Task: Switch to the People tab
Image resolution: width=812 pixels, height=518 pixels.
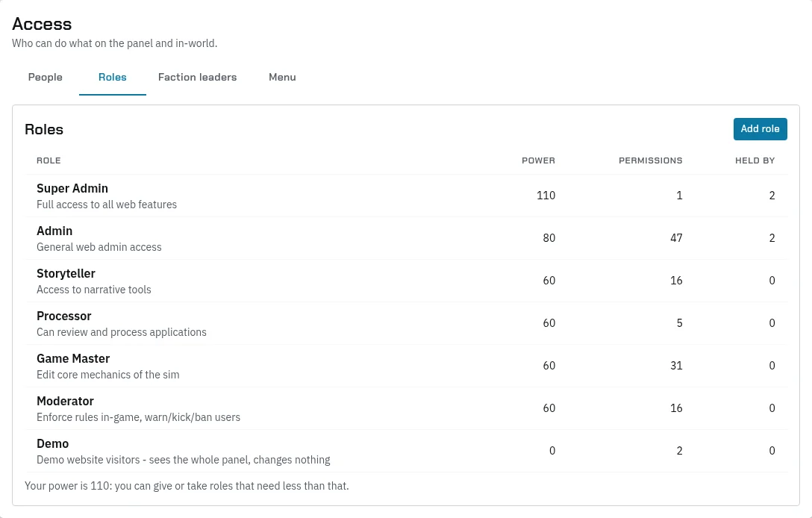Action: pos(45,77)
